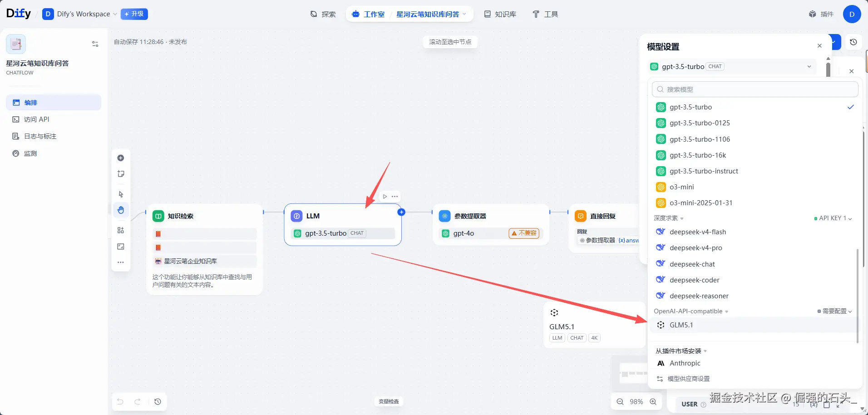Screen dimensions: 868x415
Task: Select the deepseek-reasoner model
Action: [x=755, y=296]
